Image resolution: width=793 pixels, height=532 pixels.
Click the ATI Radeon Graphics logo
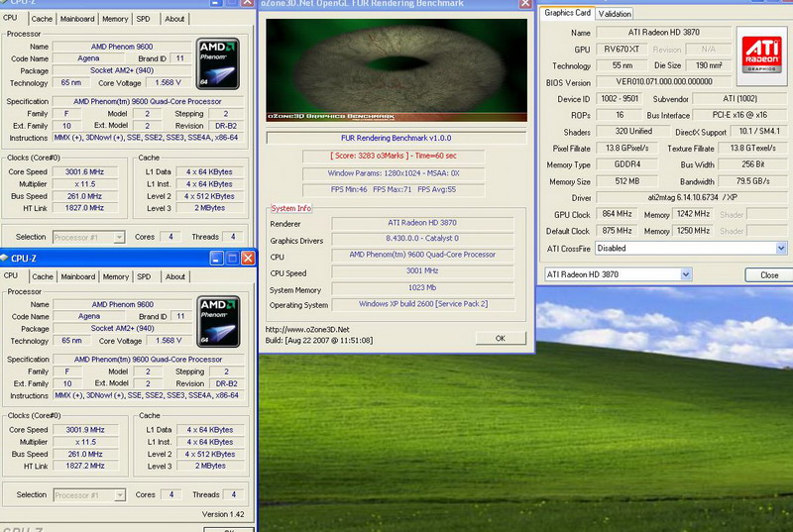[x=761, y=54]
